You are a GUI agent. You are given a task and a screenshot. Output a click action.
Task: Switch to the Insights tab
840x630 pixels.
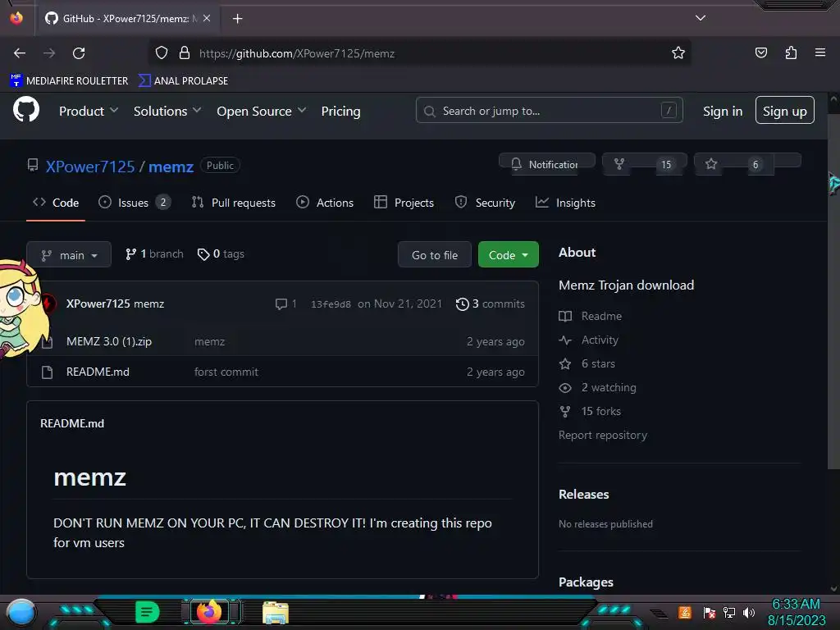(x=566, y=203)
